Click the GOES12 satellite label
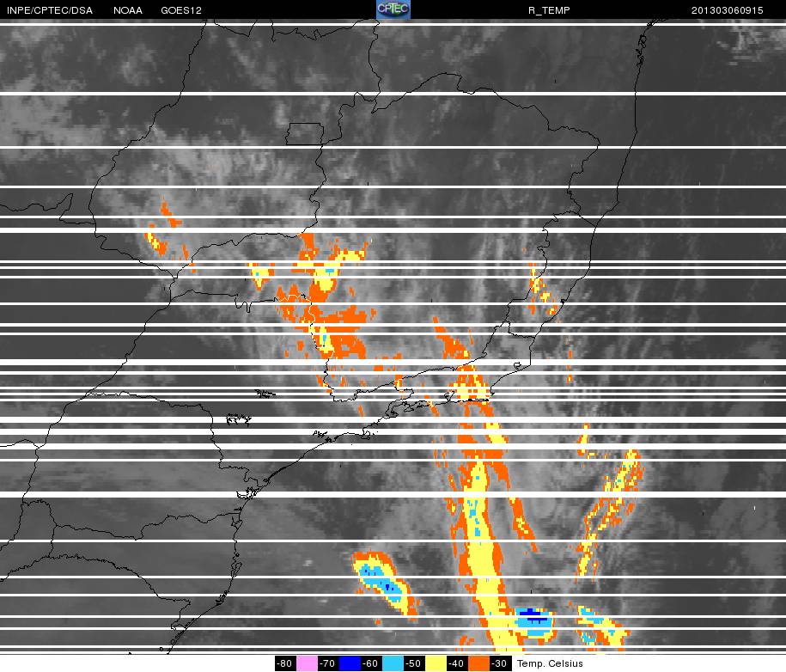Image resolution: width=786 pixels, height=672 pixels. pyautogui.click(x=181, y=10)
